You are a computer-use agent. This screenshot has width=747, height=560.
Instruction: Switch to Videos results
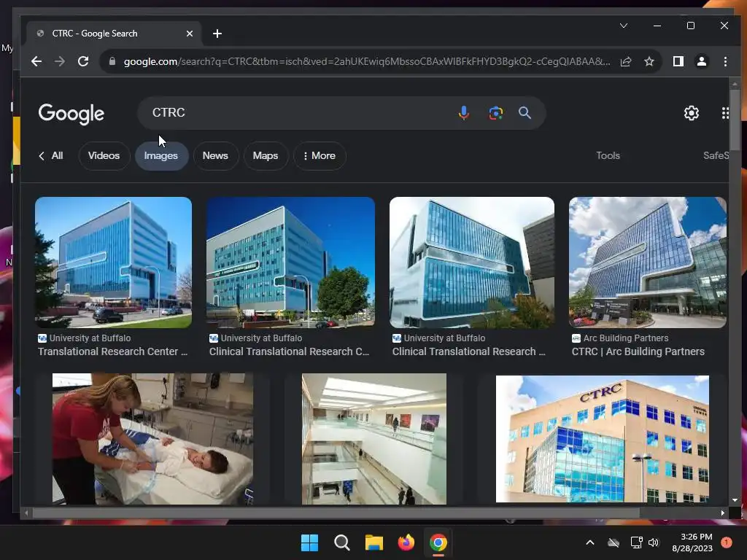pyautogui.click(x=104, y=156)
